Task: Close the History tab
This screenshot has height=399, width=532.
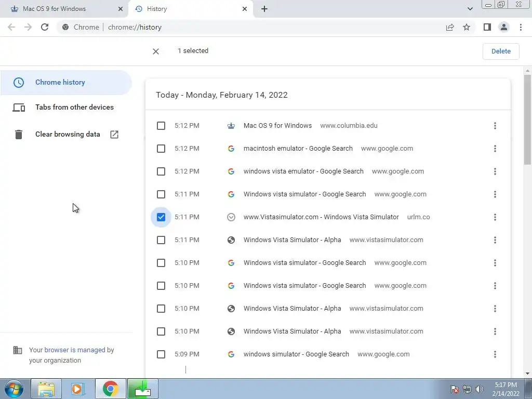Action: pyautogui.click(x=245, y=9)
